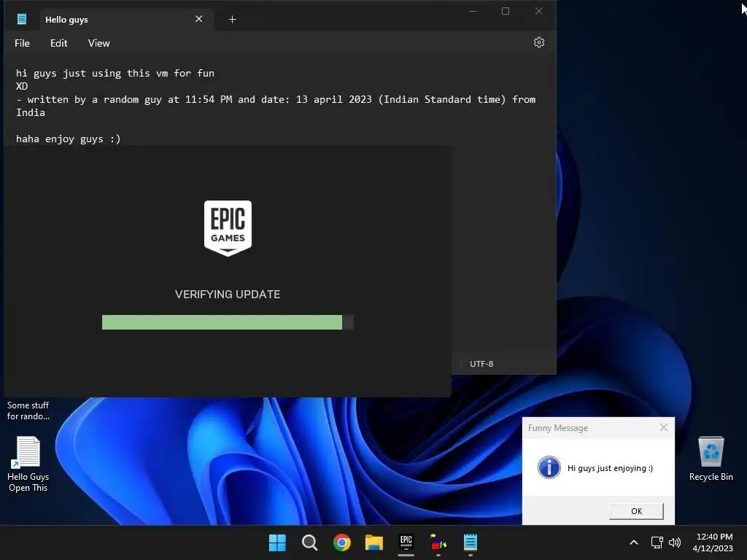Click the line 'hi guys just using this vm for fun'

pos(115,74)
